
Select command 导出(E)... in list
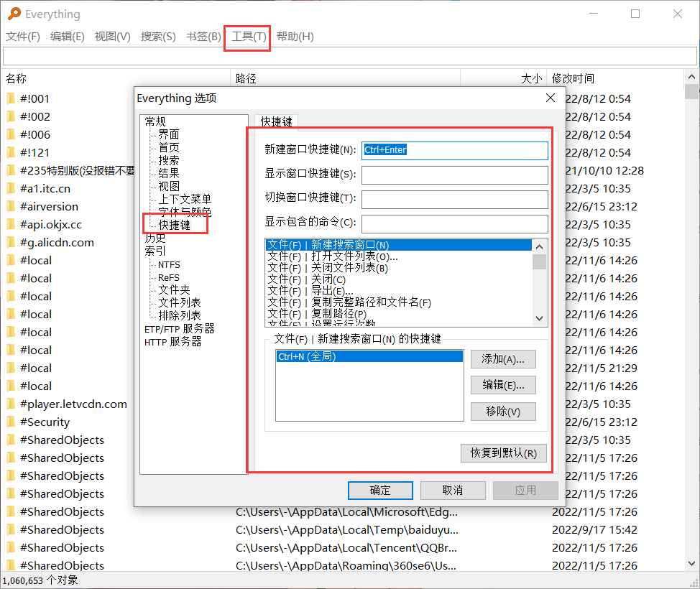(x=398, y=292)
